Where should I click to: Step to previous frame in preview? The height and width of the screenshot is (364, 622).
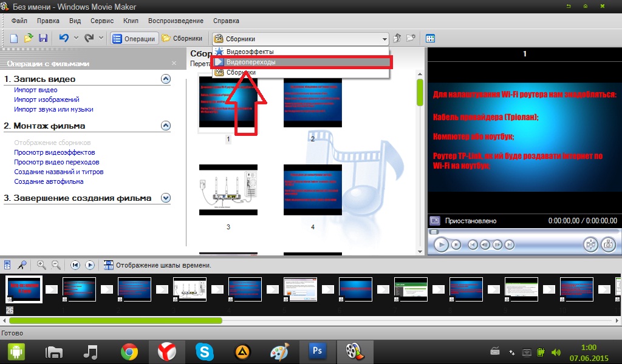click(485, 244)
